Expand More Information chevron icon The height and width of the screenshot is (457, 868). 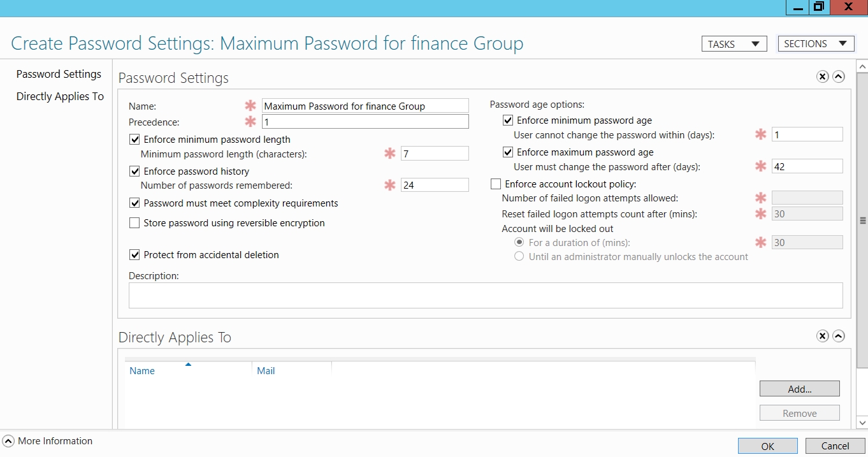tap(8, 441)
